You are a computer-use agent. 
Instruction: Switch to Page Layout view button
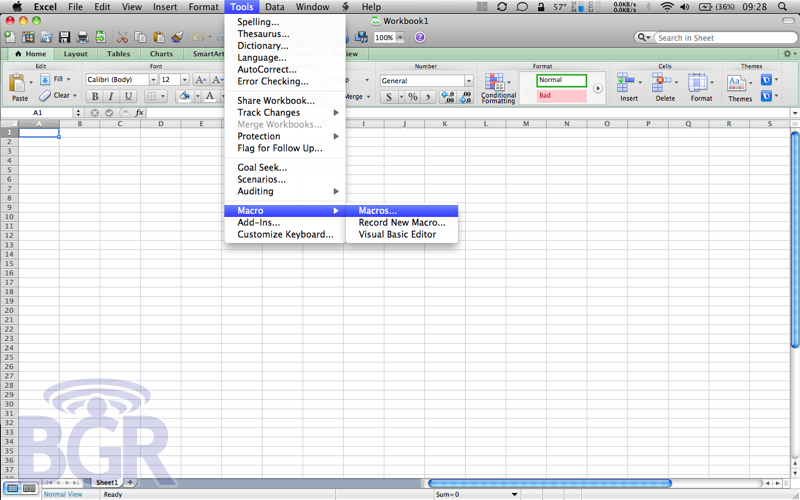pos(29,489)
